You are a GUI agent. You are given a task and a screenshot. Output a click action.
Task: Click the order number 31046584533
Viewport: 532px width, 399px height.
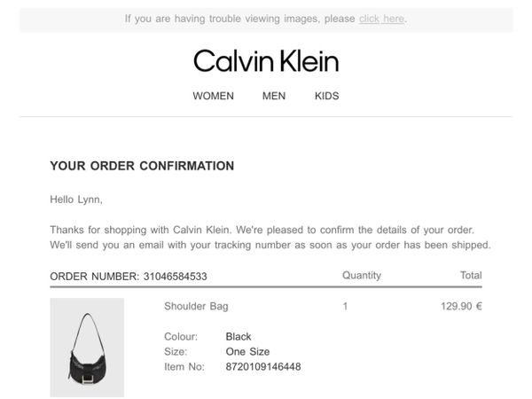pyautogui.click(x=175, y=276)
